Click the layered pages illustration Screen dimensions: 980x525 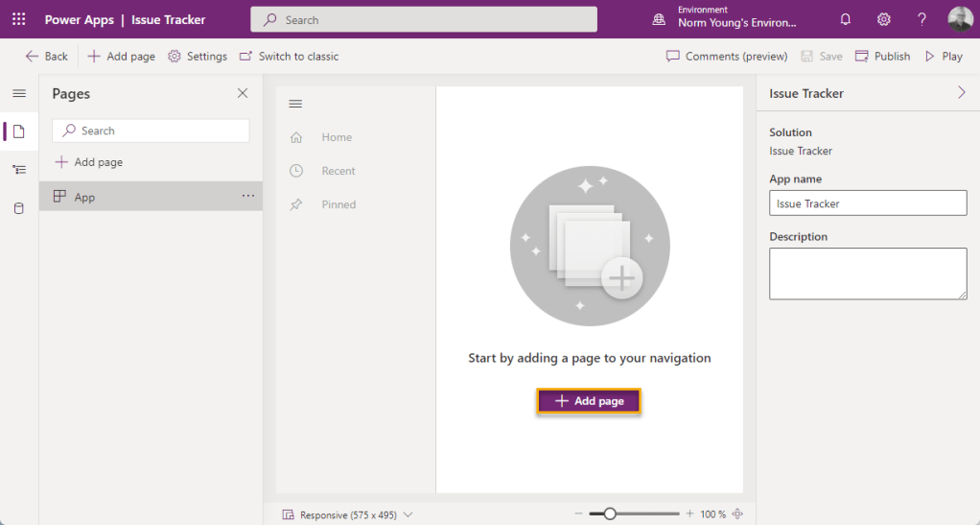click(590, 246)
